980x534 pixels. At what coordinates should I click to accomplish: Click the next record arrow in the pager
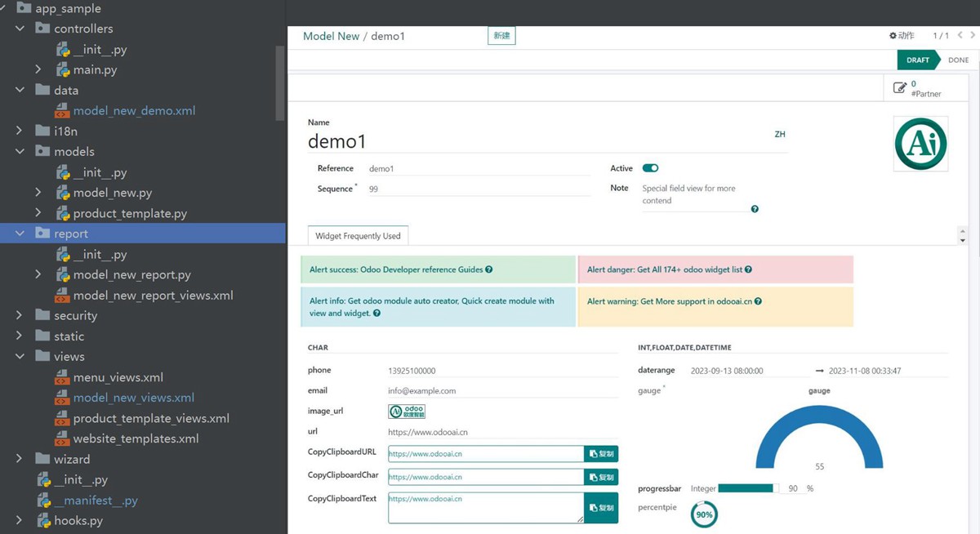click(971, 35)
